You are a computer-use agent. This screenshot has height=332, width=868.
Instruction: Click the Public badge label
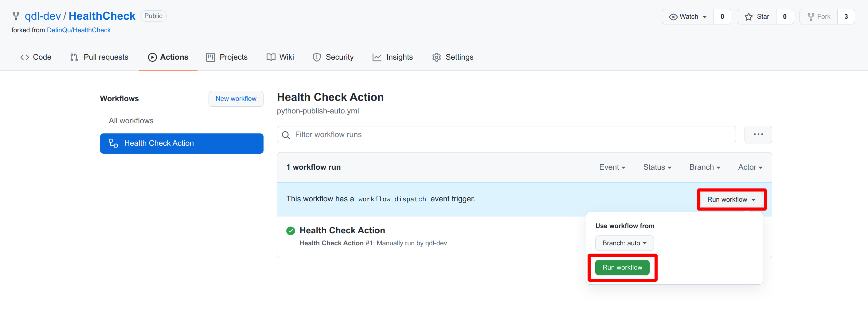(x=153, y=16)
